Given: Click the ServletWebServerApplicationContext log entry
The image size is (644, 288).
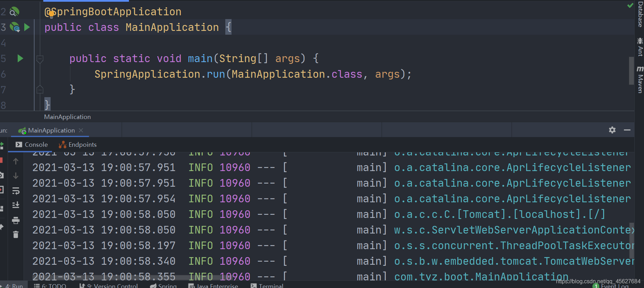Looking at the screenshot, I should [514, 230].
